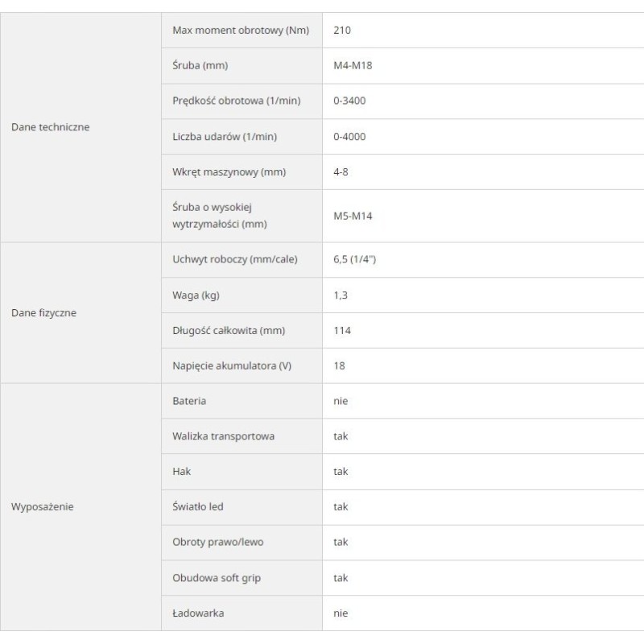
Task: Click 'Uchwyt roboczy (mm/cale)' label
Action: point(235,260)
